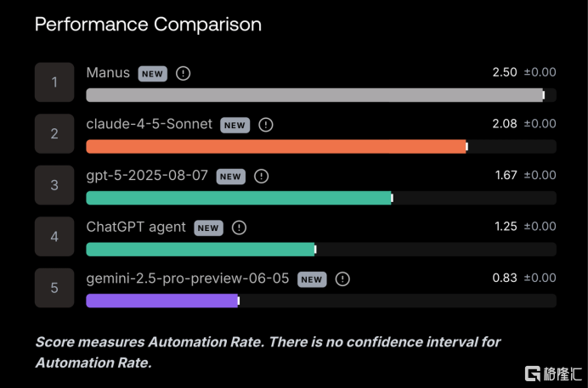Click info icon next to ChatGPT agent

240,228
